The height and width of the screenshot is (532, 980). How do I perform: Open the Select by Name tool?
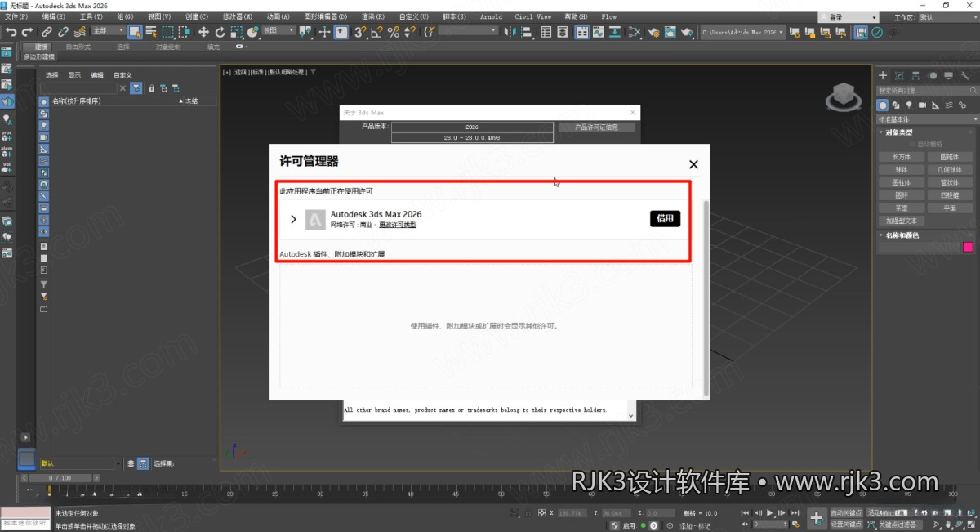click(x=151, y=32)
